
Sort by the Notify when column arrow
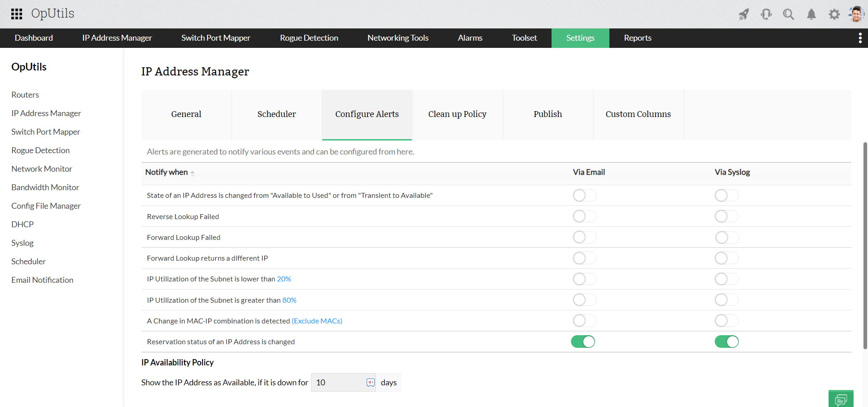click(193, 173)
